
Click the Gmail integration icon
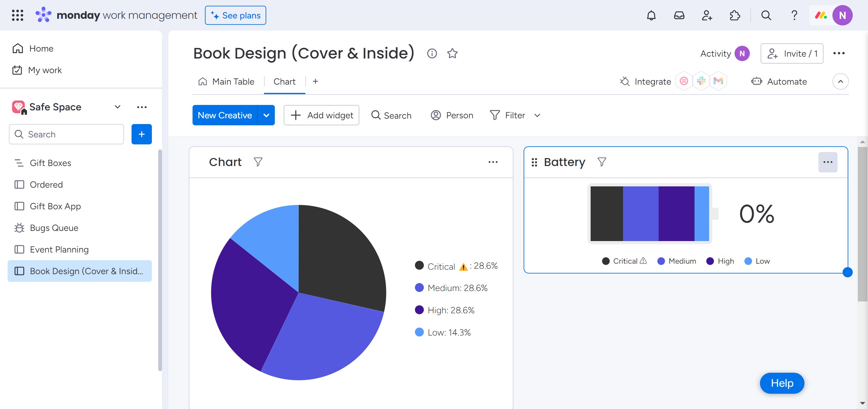point(718,81)
